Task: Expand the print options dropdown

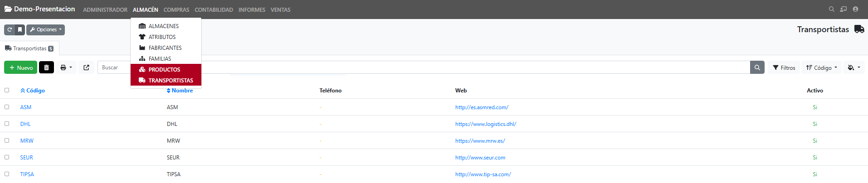Action: [x=66, y=67]
